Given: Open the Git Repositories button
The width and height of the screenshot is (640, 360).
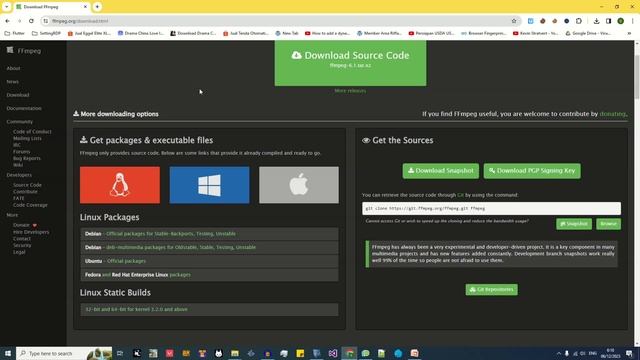Looking at the screenshot, I should tap(491, 289).
